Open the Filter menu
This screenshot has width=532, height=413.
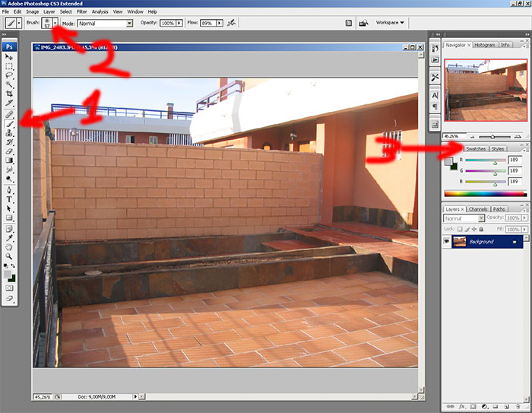(x=82, y=11)
